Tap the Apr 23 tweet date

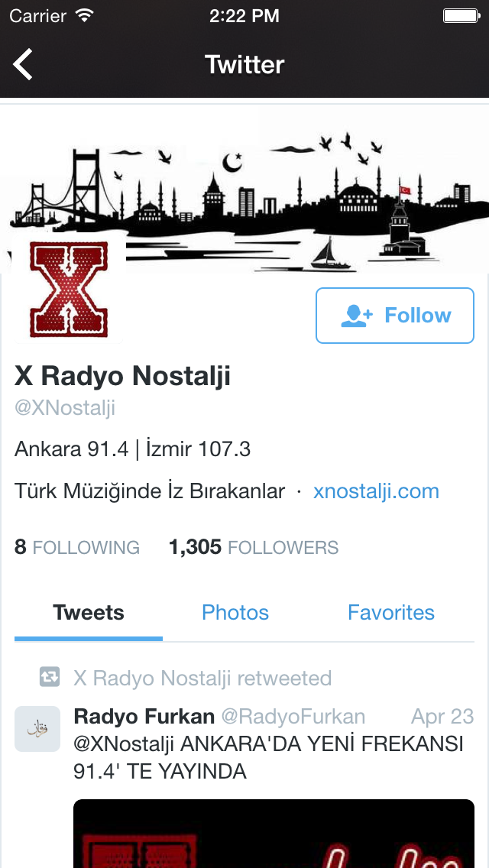coord(442,716)
